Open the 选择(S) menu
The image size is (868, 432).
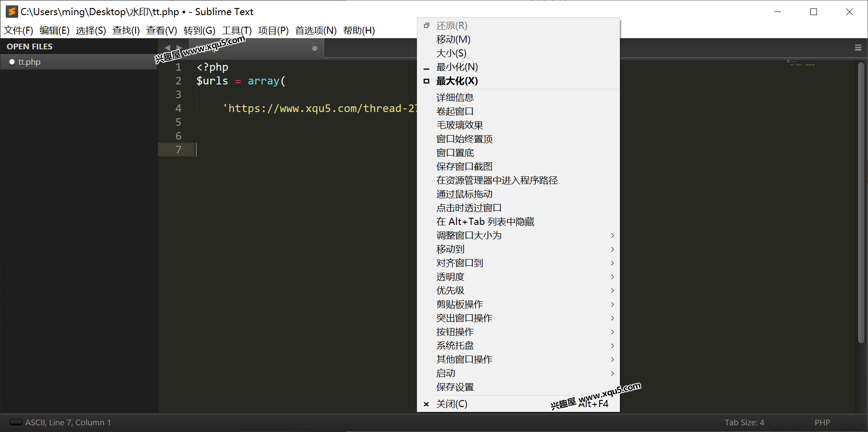[91, 30]
